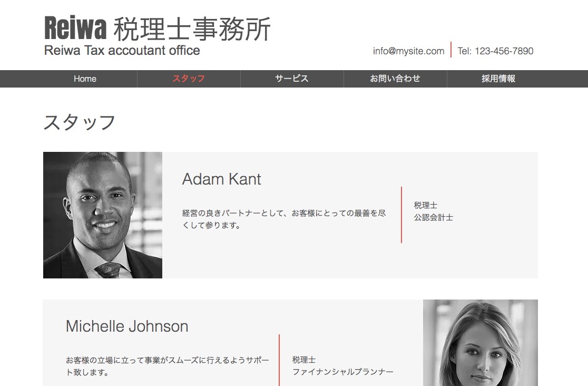Viewport: 588px width, 386px height.
Task: Click the info@mysite.com email link
Action: [x=408, y=51]
